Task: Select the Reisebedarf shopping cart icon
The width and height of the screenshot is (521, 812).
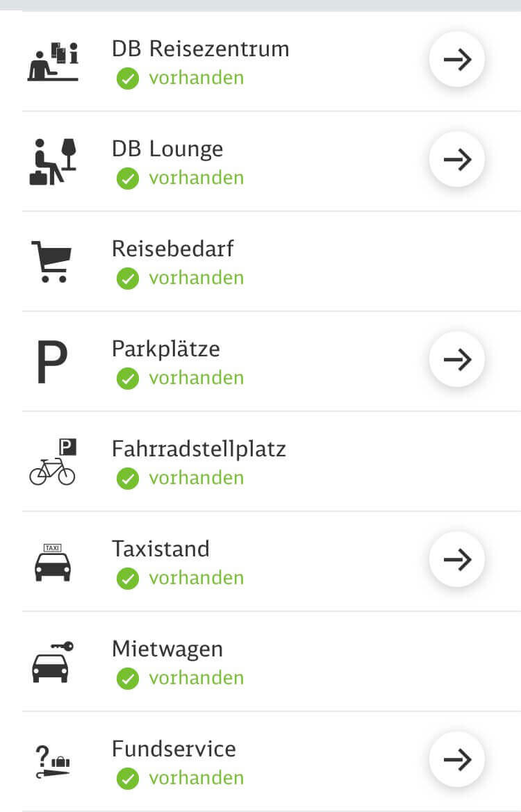Action: tap(52, 261)
